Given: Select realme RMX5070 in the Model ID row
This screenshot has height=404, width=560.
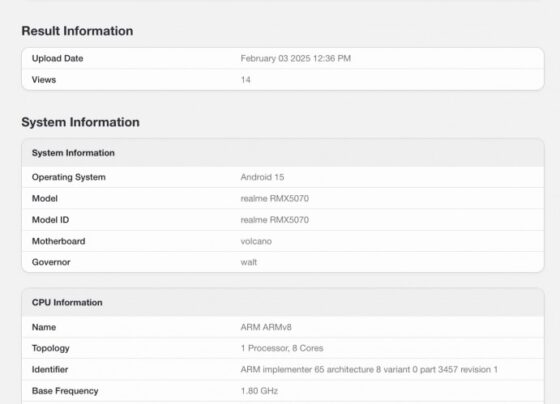Looking at the screenshot, I should 275,220.
